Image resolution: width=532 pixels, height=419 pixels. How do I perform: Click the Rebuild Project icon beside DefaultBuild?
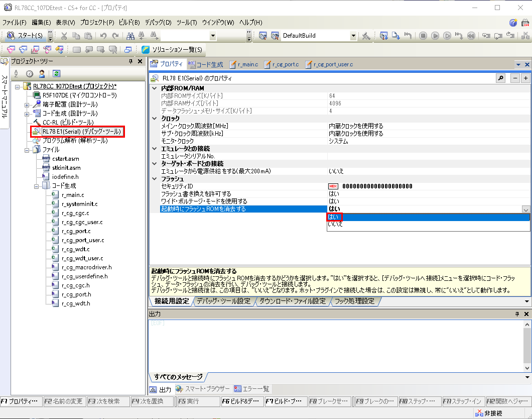coord(275,36)
